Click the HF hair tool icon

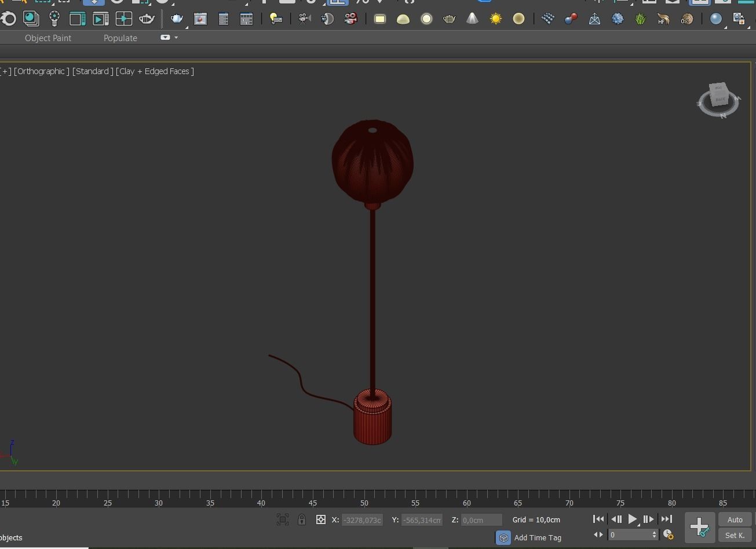point(663,19)
